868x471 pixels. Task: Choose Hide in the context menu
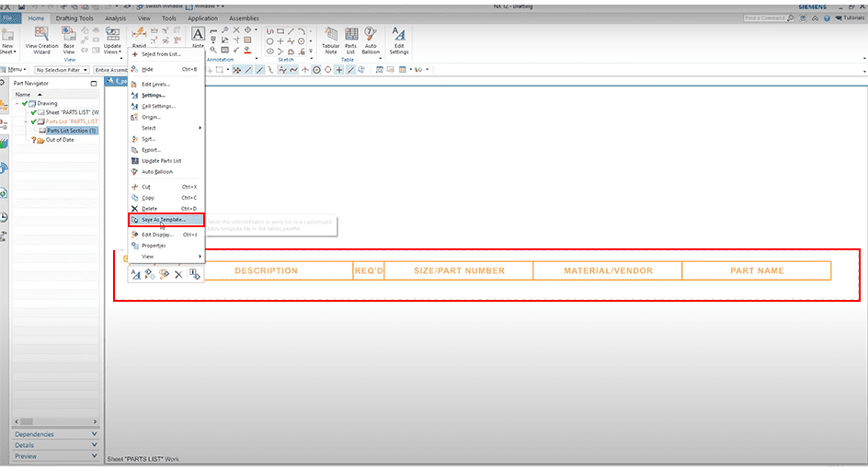(166, 69)
